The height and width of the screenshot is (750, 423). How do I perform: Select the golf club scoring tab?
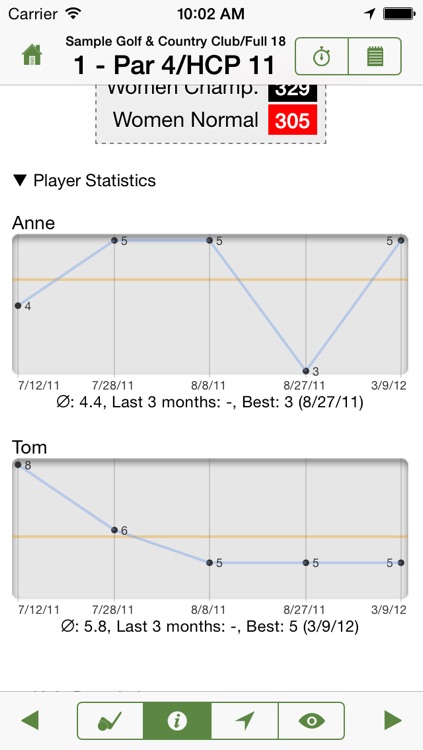[110, 720]
